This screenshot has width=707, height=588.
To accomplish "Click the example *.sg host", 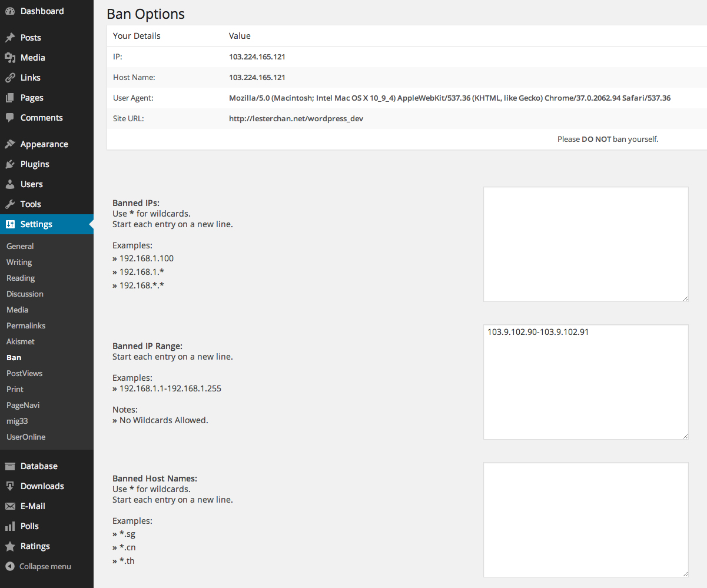I will 127,534.
